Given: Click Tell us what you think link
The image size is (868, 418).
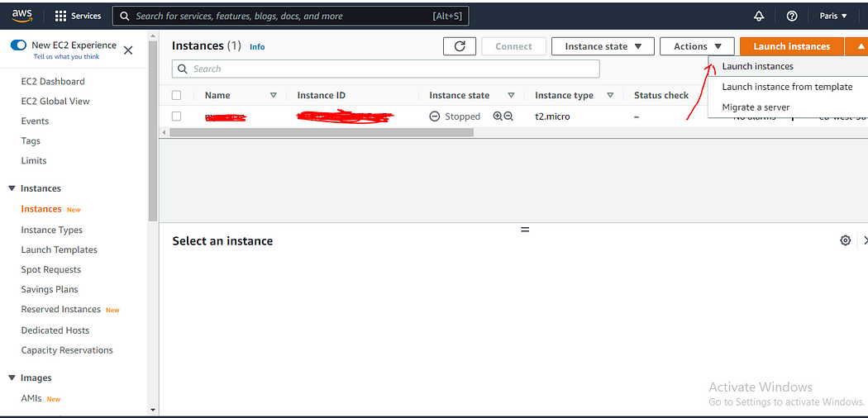Looking at the screenshot, I should coord(66,57).
